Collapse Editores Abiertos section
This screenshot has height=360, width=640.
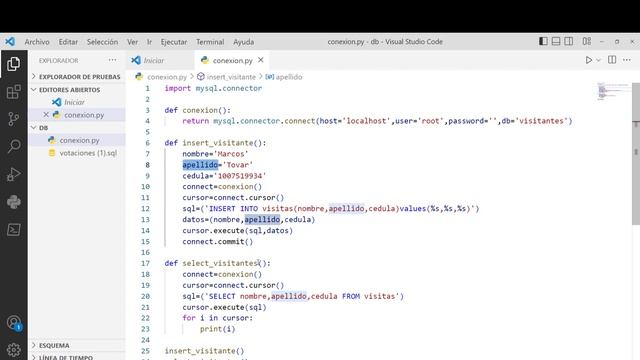[x=77, y=89]
